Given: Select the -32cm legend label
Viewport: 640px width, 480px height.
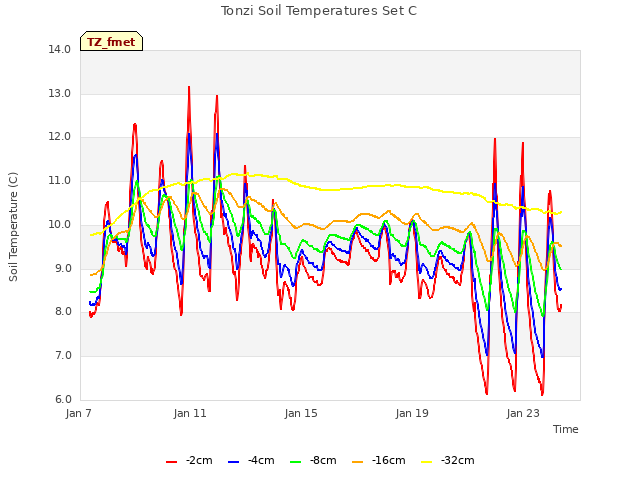Looking at the screenshot, I should click(458, 460).
